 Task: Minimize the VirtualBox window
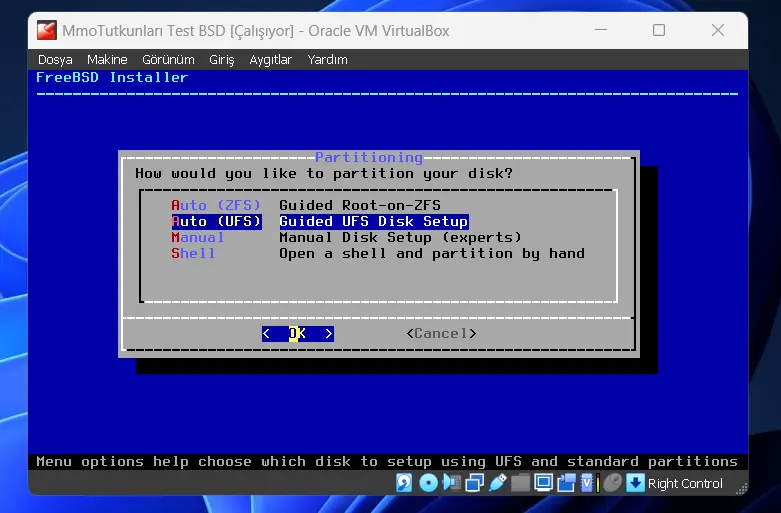coord(601,30)
